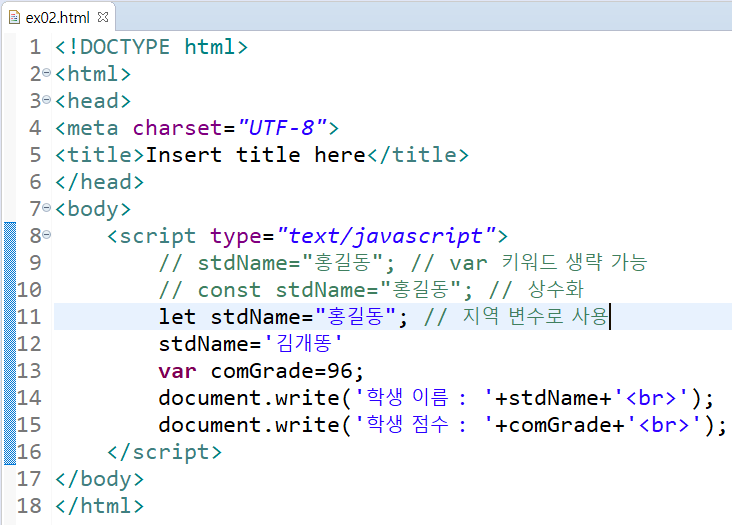Select the ex02.html editor tab
The width and height of the screenshot is (732, 525).
coord(58,17)
